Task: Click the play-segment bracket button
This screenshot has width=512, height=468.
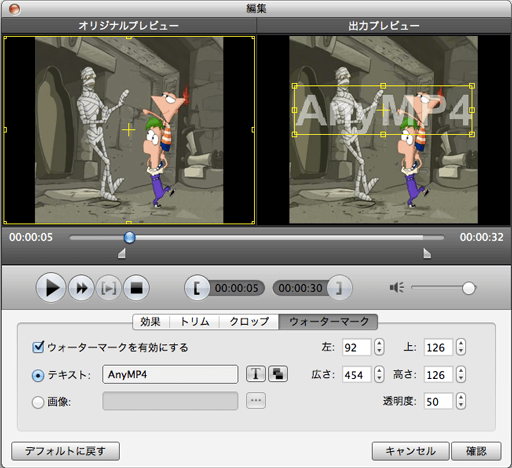Action: click(109, 288)
